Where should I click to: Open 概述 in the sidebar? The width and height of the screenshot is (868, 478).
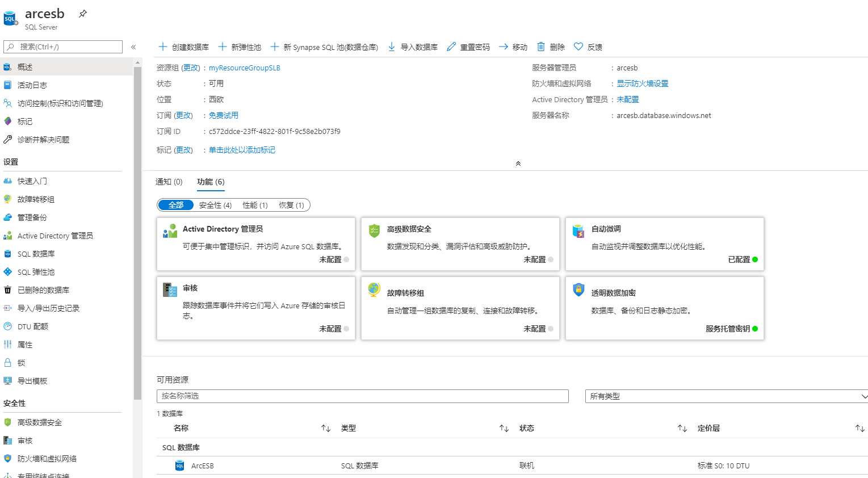coord(66,67)
